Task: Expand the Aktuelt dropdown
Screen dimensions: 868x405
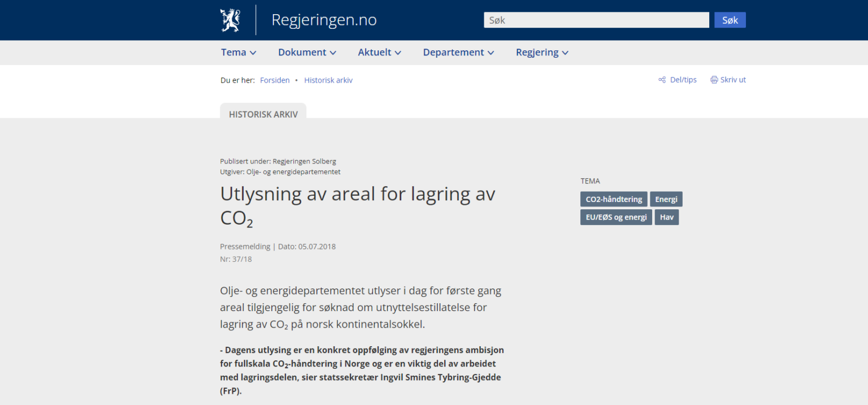Action: tap(379, 52)
